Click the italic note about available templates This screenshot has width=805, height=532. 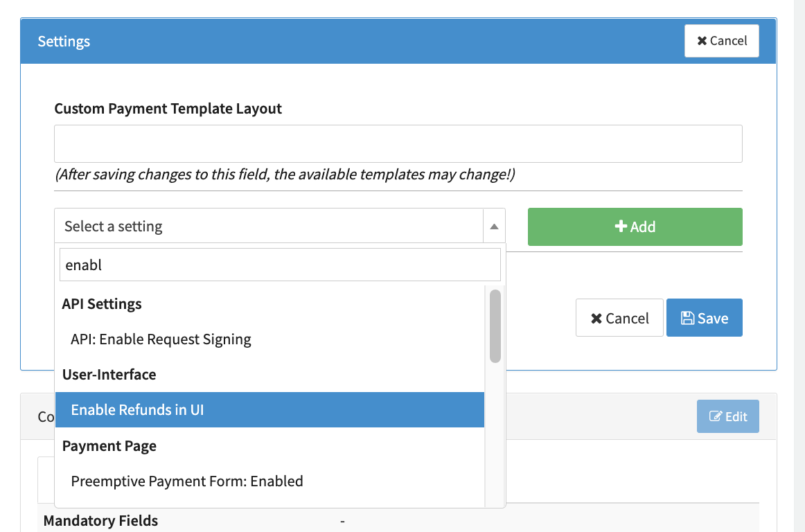click(x=285, y=174)
